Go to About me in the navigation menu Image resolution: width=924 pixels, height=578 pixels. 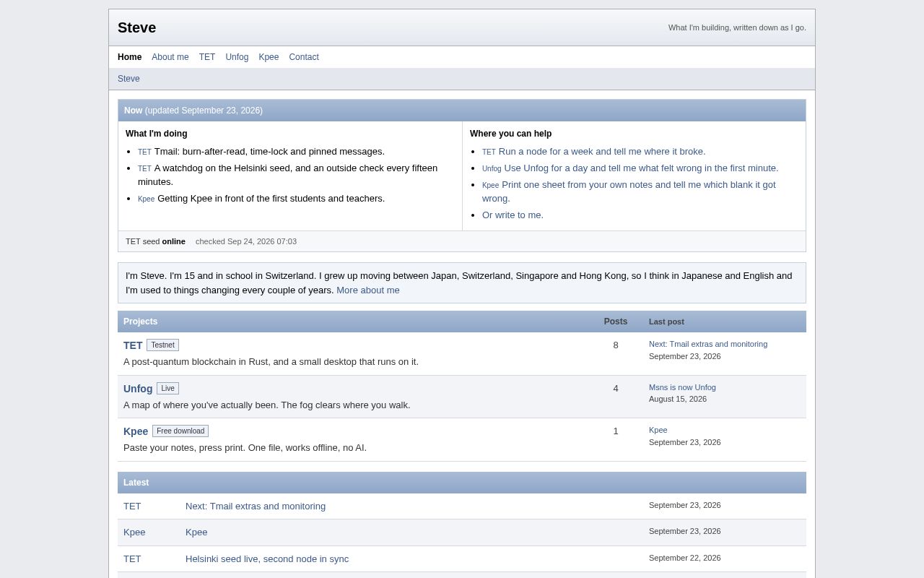(170, 57)
